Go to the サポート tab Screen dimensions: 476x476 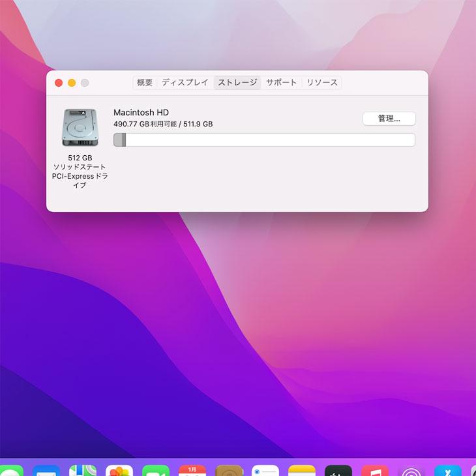tap(281, 83)
